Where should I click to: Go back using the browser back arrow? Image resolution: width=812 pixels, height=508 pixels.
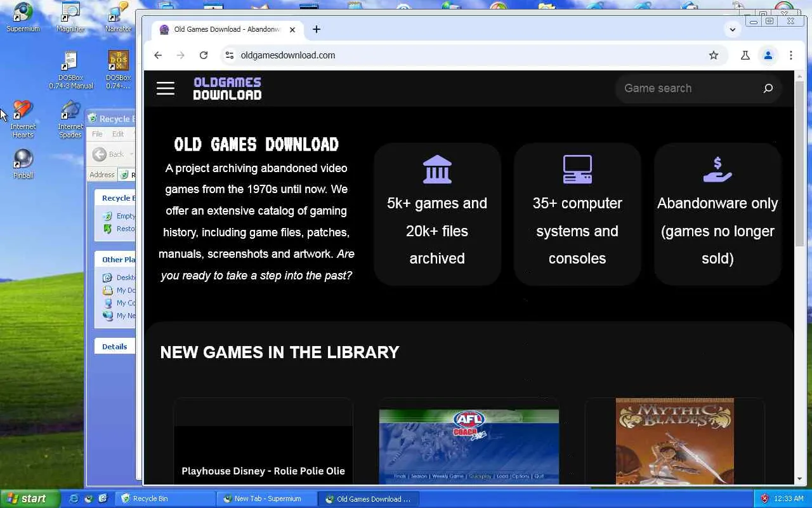(158, 55)
